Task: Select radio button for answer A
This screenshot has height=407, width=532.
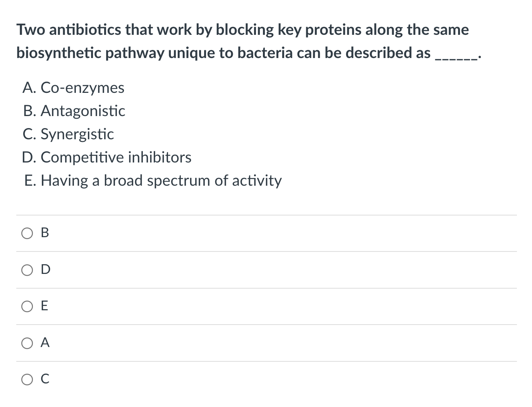Action: point(27,343)
